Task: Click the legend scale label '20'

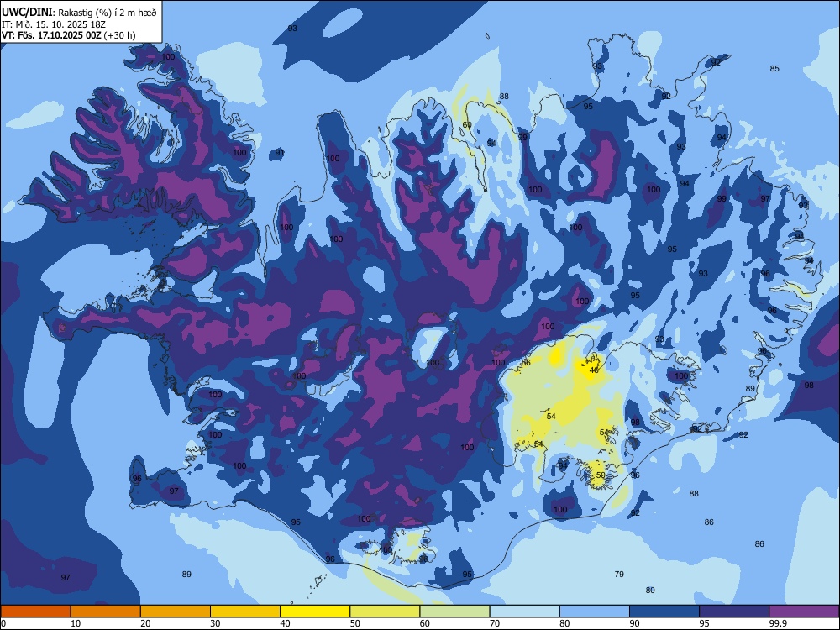Action: (x=145, y=623)
